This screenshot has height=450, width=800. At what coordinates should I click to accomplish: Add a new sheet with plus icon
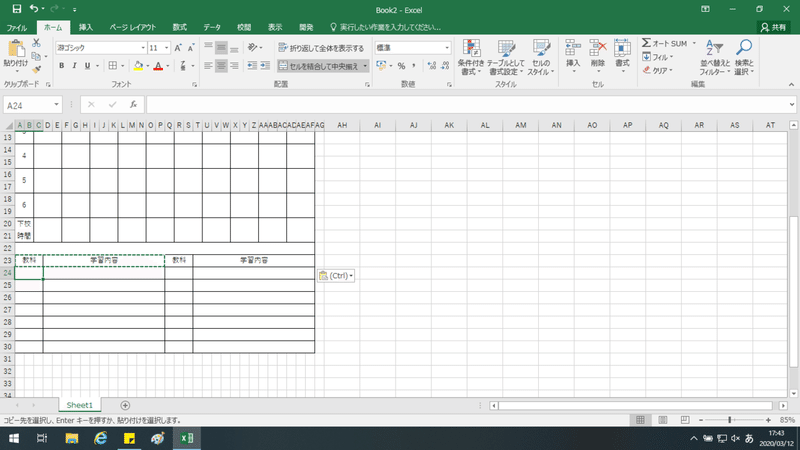[x=125, y=405]
